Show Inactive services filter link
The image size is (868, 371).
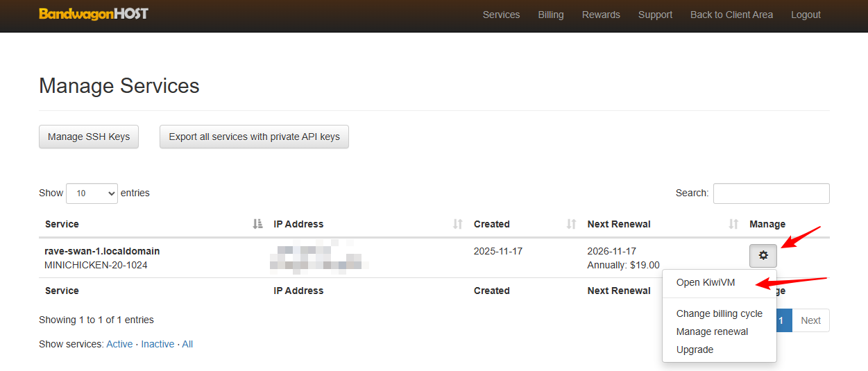pos(158,344)
